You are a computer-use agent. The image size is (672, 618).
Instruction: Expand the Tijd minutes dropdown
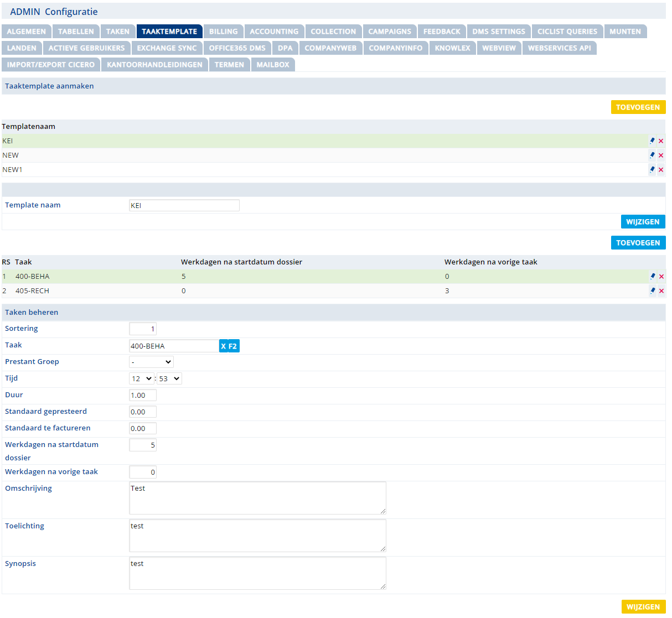point(169,379)
